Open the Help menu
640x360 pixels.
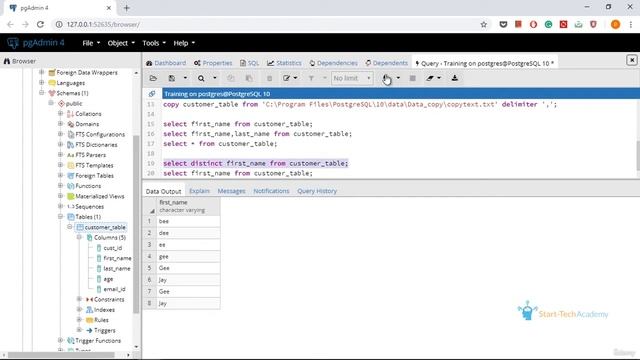[x=184, y=43]
